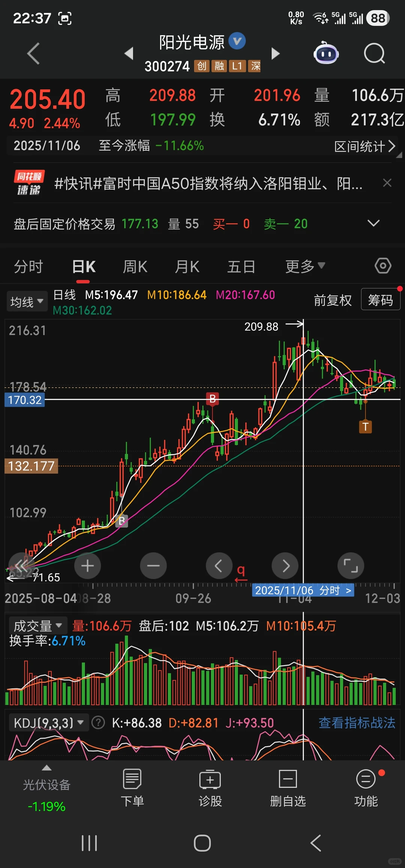Tap Android recent apps button
This screenshot has height=868, width=405.
click(x=89, y=843)
